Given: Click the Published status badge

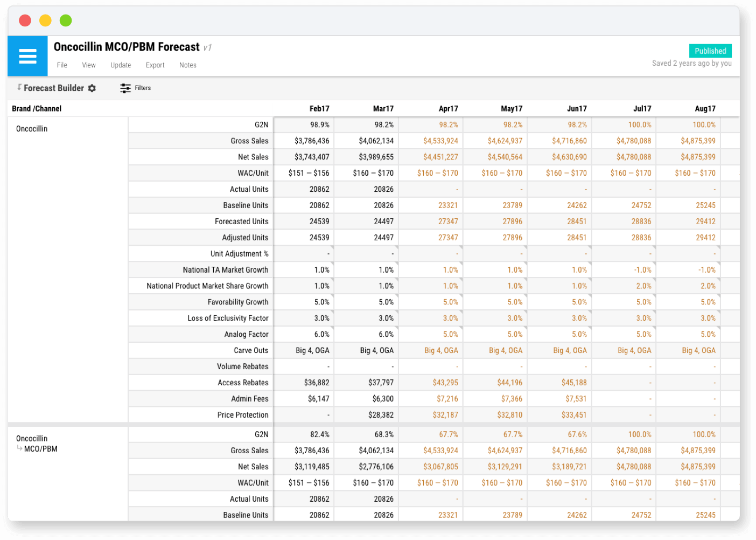Looking at the screenshot, I should click(x=710, y=51).
